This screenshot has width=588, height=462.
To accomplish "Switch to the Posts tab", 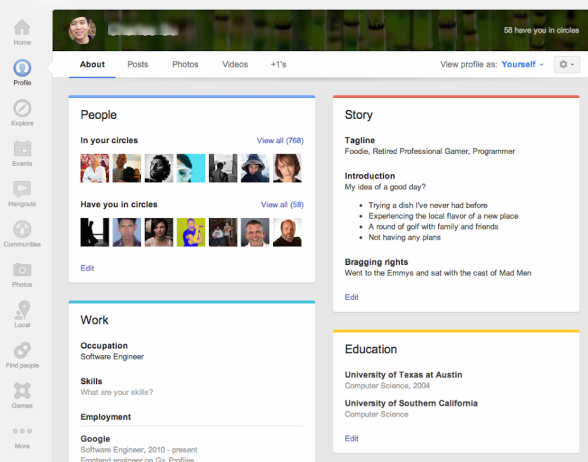I will pyautogui.click(x=138, y=64).
